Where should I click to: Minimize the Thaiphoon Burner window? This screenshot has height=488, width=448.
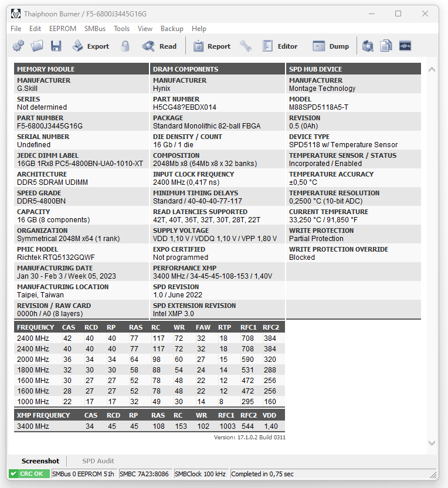pos(371,13)
